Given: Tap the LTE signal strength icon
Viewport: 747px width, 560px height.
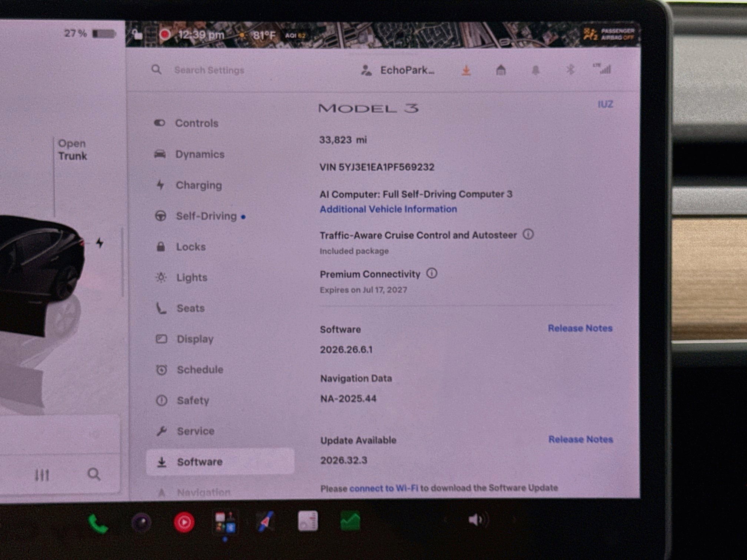Looking at the screenshot, I should coord(602,69).
